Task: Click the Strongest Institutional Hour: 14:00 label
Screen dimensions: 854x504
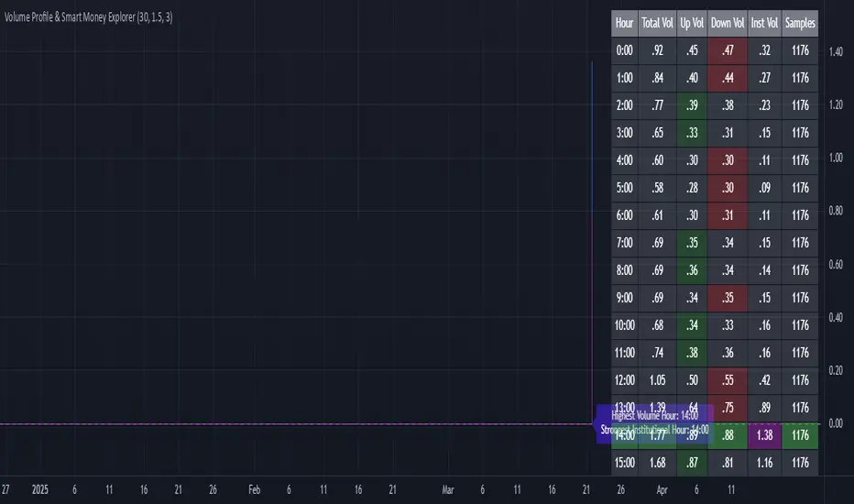Action: pyautogui.click(x=654, y=430)
